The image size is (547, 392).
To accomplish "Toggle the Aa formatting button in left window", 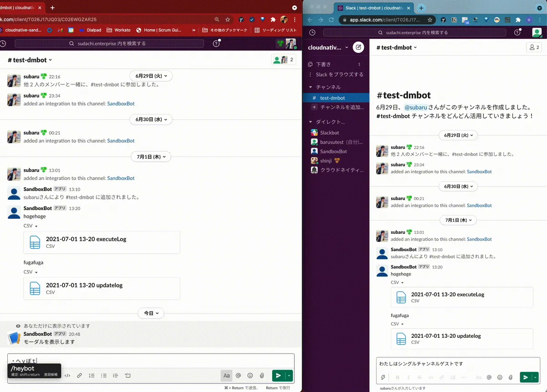I will (226, 376).
